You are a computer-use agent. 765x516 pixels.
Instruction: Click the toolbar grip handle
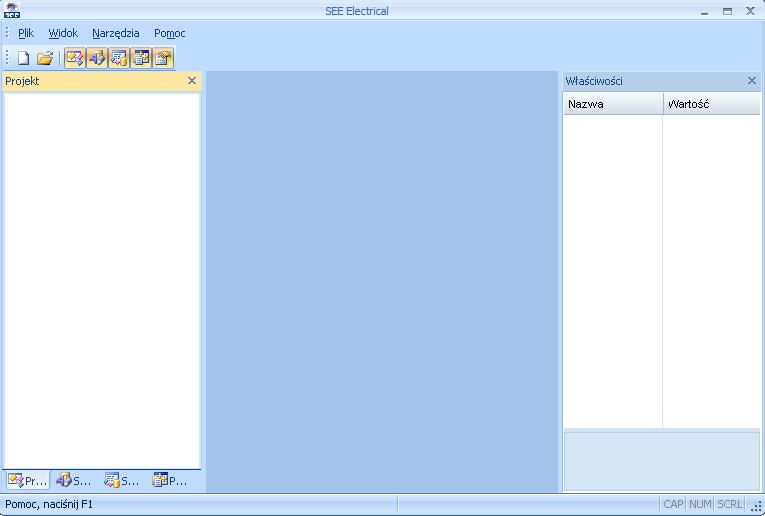click(x=7, y=58)
